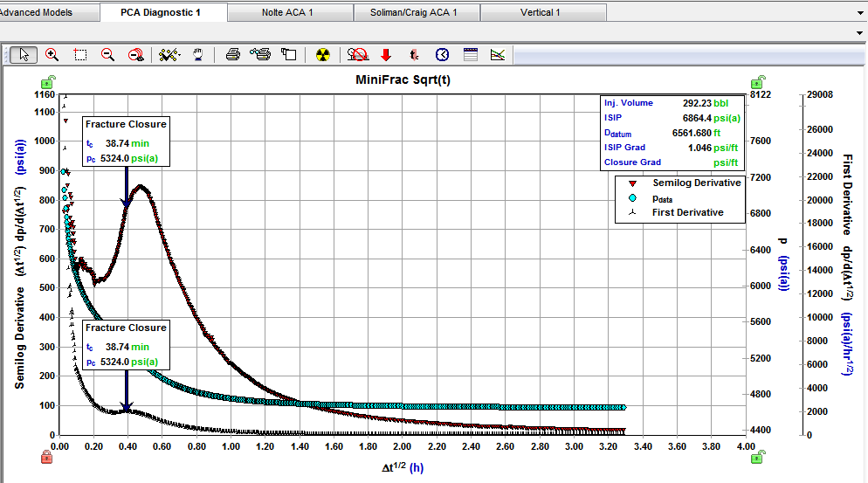Click the Semilog Derivative legend entry

tap(696, 183)
